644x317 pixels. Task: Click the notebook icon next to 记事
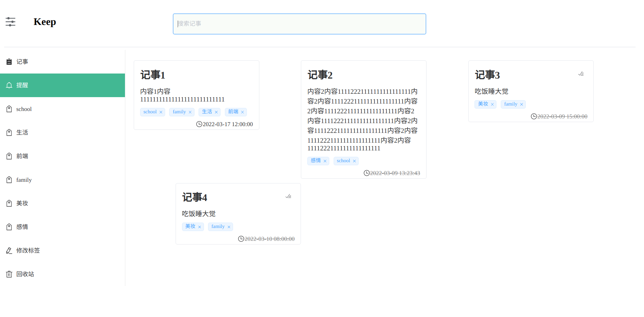click(9, 61)
